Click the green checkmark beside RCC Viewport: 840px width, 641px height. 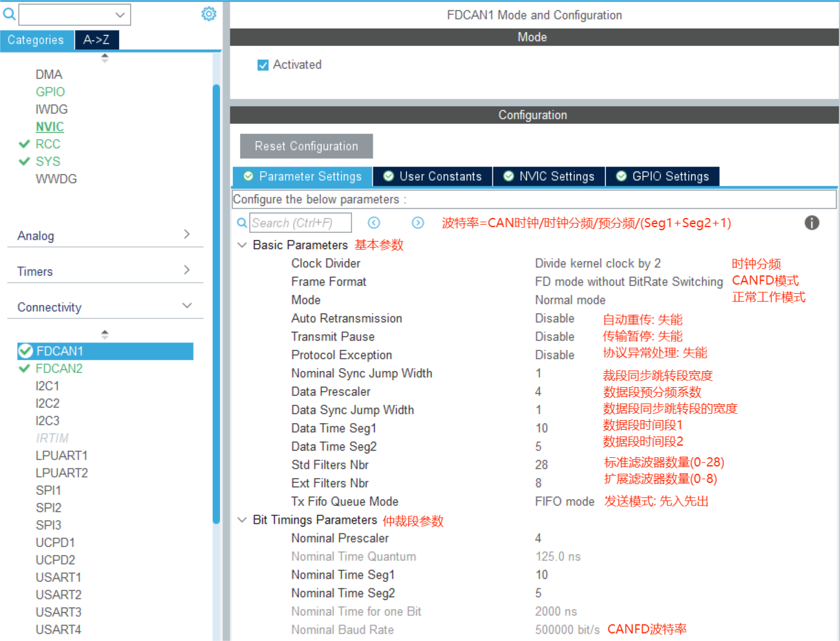[24, 144]
